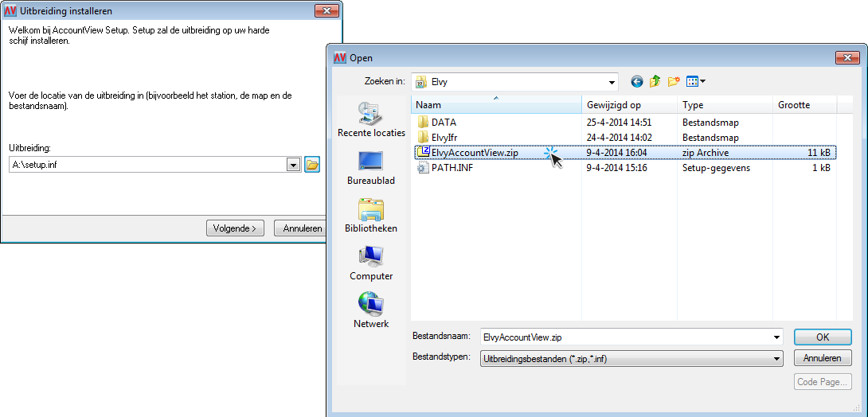Expand the Bestandsnaam dropdown arrow
Screen dimensions: 868x417
776,337
